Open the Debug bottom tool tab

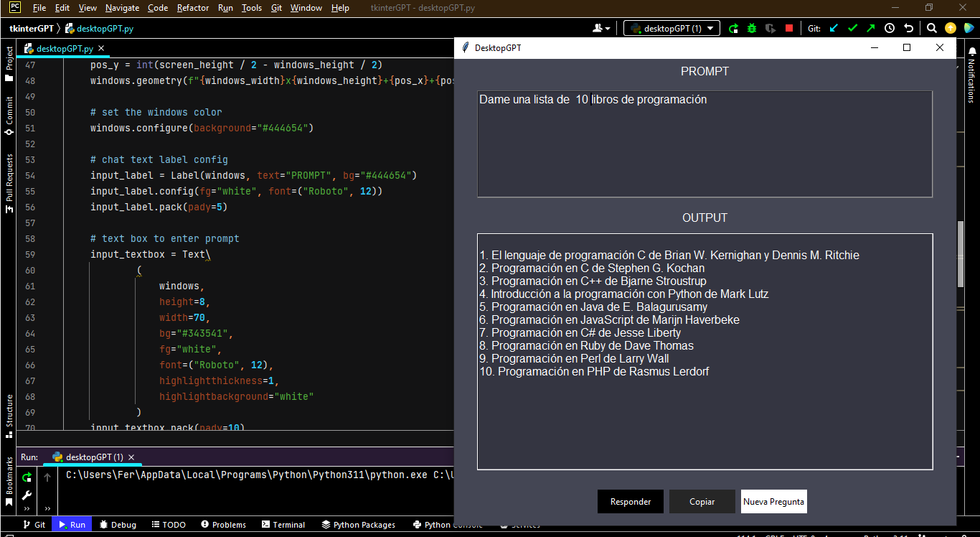[x=118, y=525]
